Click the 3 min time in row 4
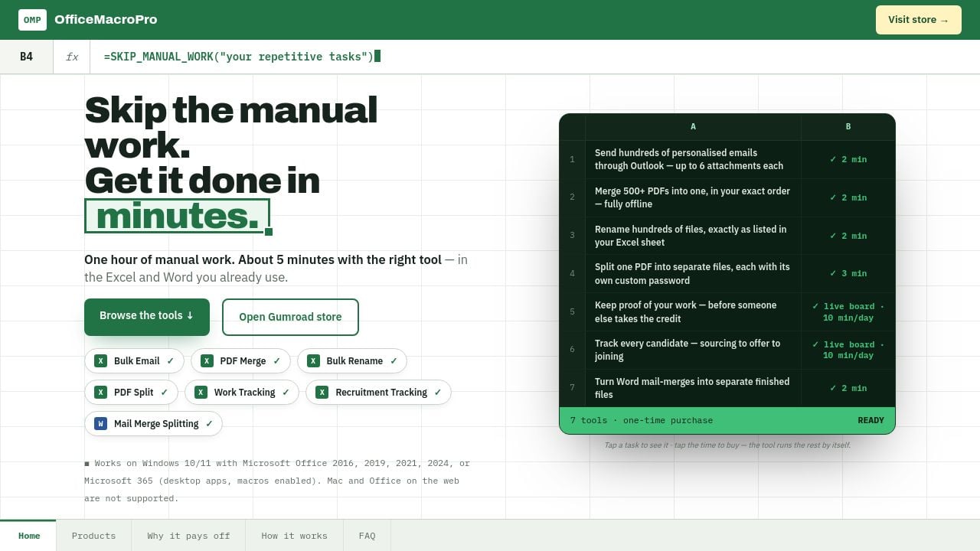This screenshot has height=551, width=980. pos(848,273)
